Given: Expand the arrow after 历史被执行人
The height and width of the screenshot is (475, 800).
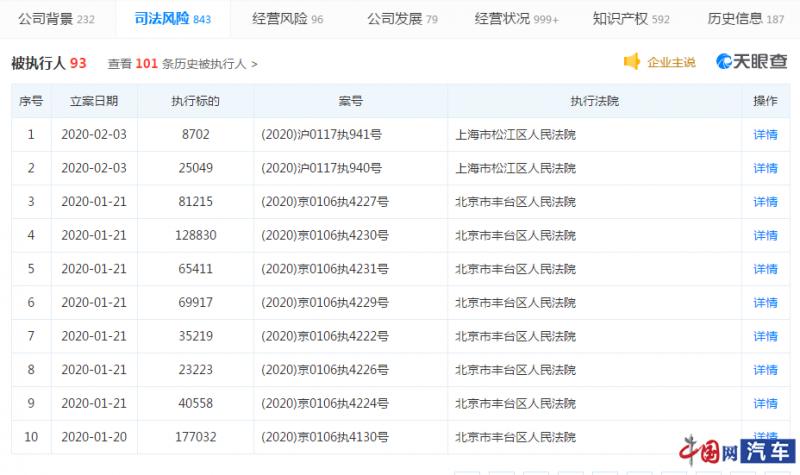Looking at the screenshot, I should click(255, 63).
